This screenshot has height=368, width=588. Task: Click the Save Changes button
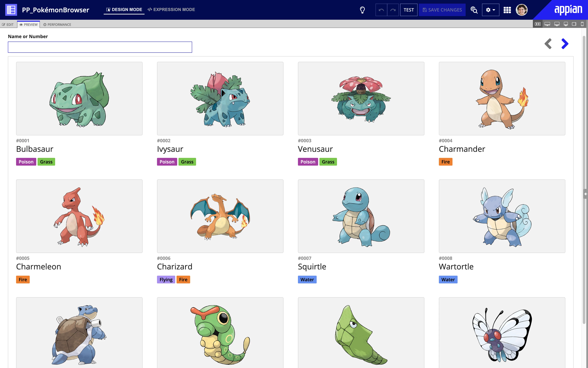442,10
